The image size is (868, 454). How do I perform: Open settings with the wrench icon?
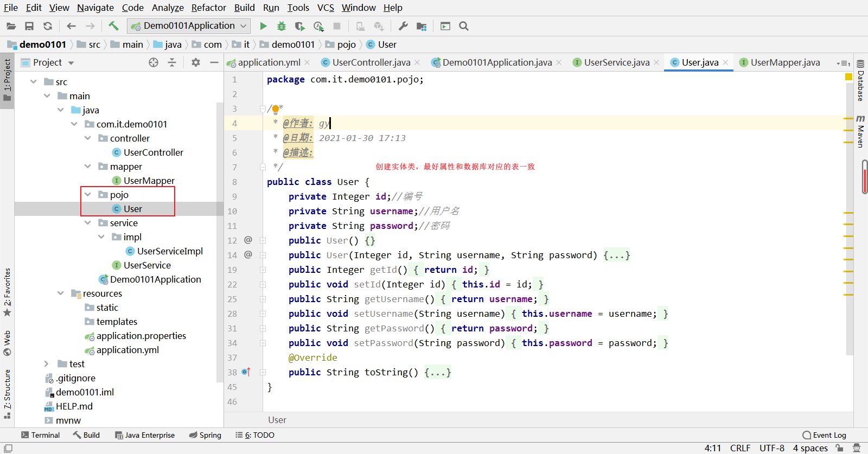pyautogui.click(x=403, y=26)
